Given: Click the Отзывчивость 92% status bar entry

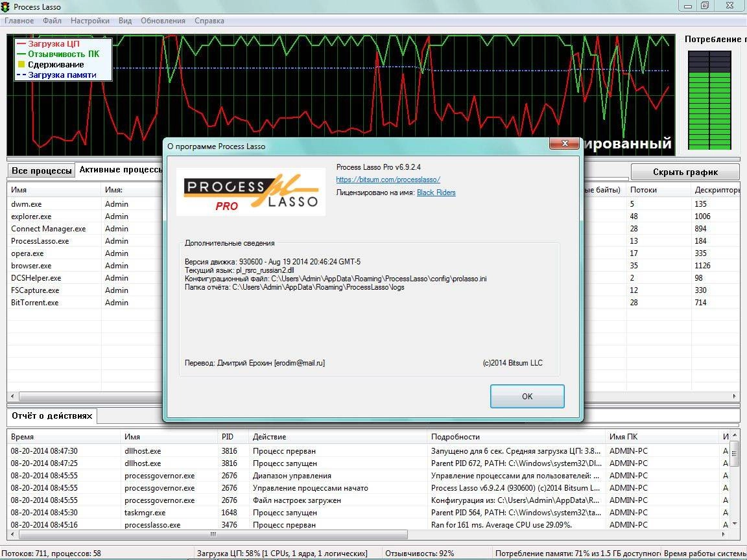Looking at the screenshot, I should pos(420,554).
